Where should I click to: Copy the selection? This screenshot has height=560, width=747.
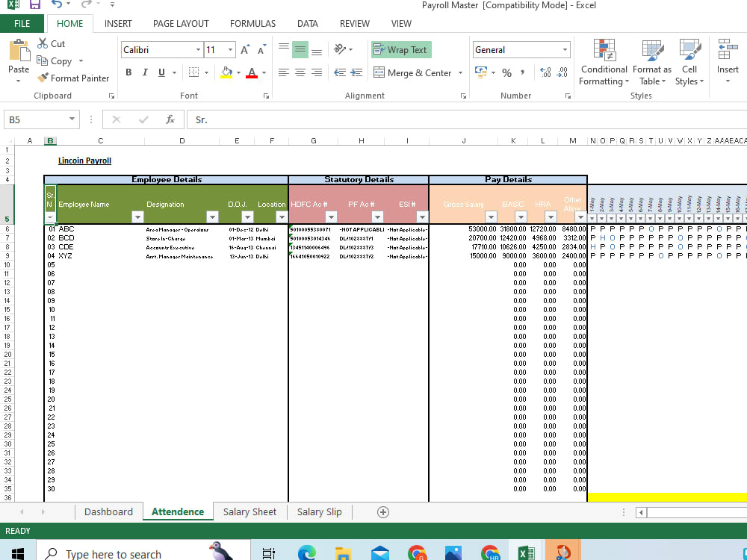55,61
